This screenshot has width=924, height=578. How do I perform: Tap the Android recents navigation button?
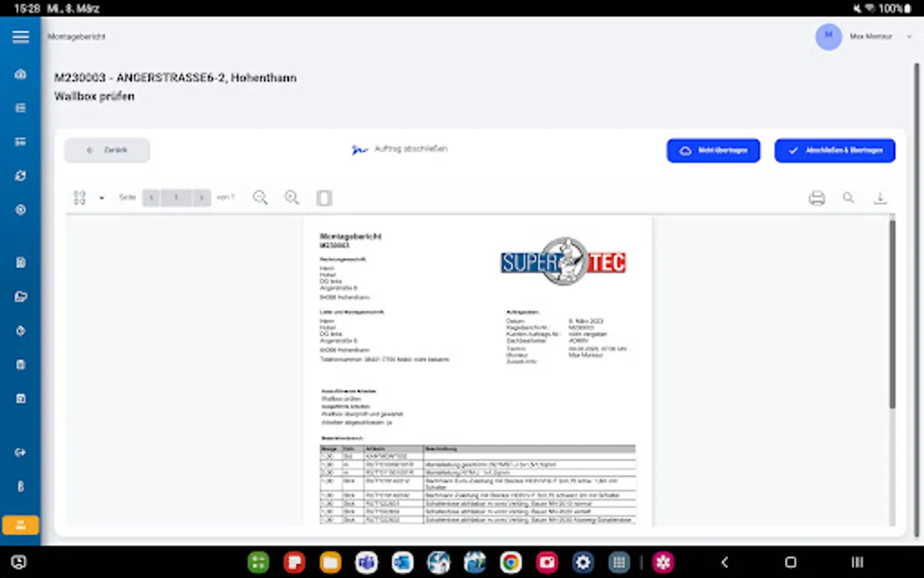pyautogui.click(x=857, y=563)
